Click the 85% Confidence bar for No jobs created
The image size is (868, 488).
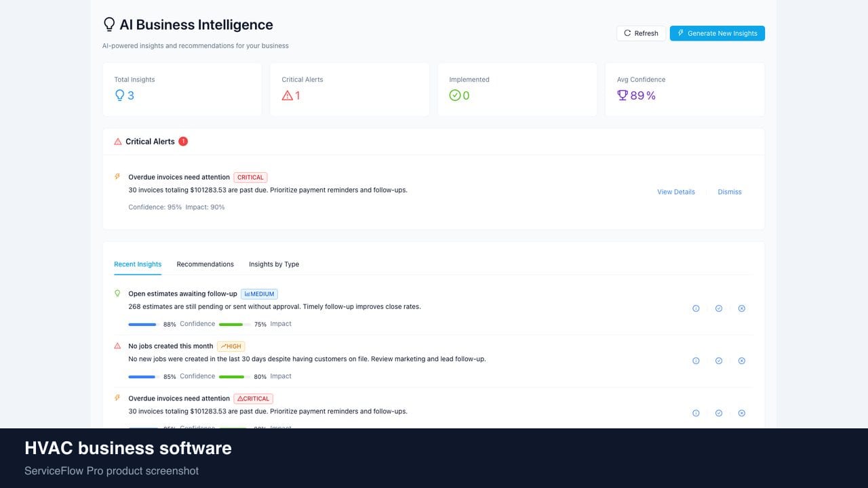(142, 376)
